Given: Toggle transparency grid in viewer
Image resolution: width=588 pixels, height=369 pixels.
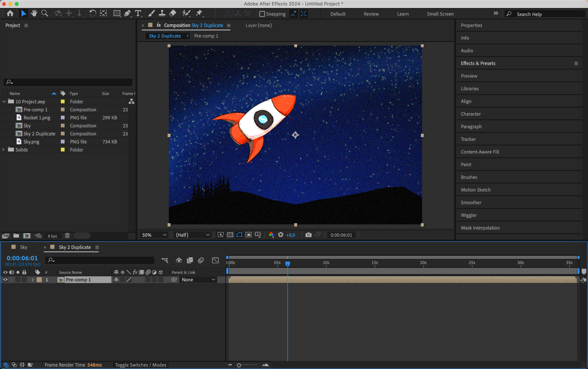Looking at the screenshot, I should click(x=230, y=235).
